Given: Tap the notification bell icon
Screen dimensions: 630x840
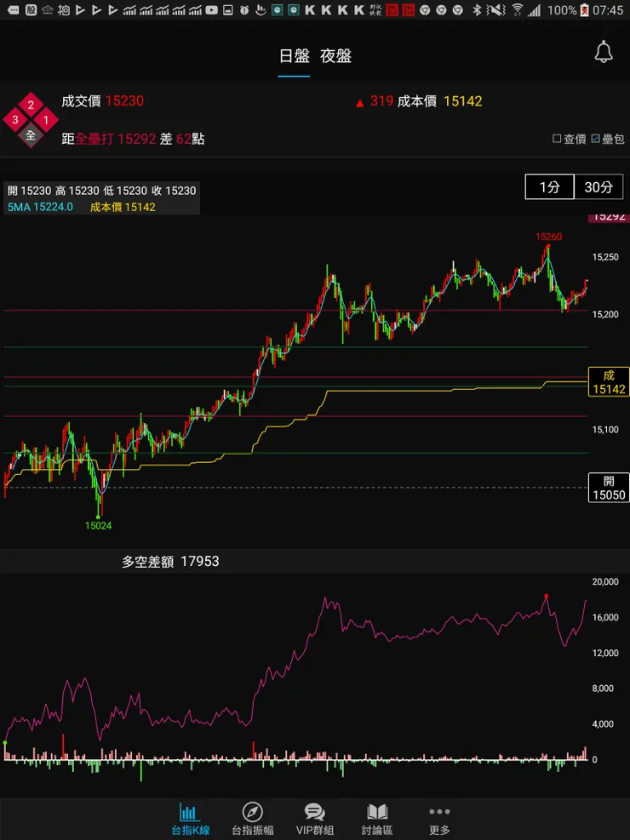Looking at the screenshot, I should click(x=604, y=52).
